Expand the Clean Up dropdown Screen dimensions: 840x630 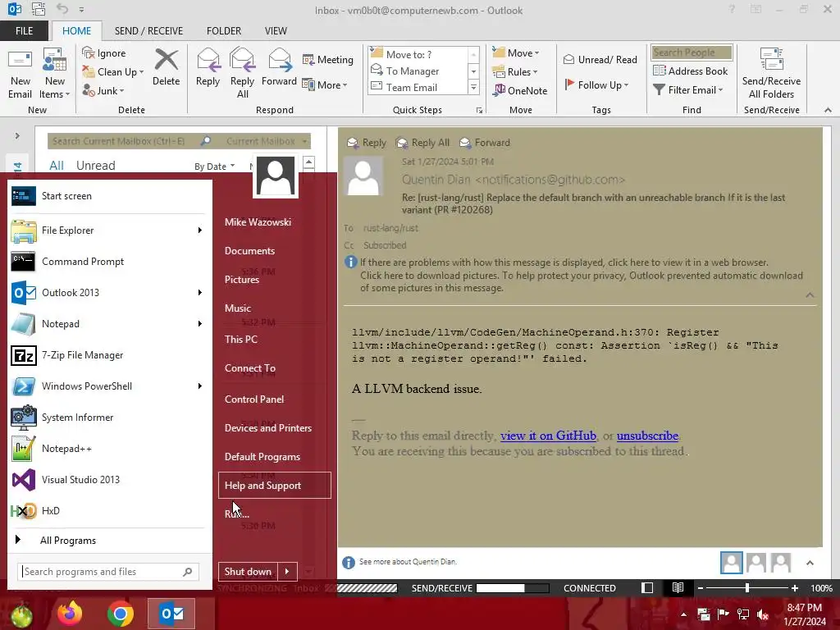coord(141,72)
